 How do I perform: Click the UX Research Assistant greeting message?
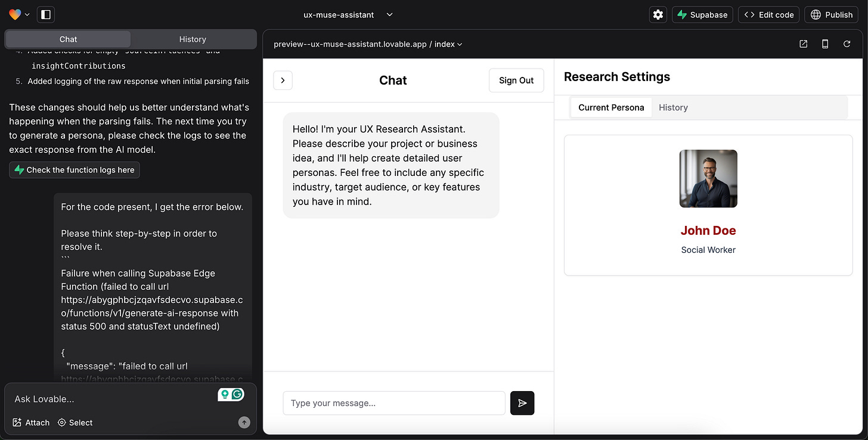tap(391, 165)
